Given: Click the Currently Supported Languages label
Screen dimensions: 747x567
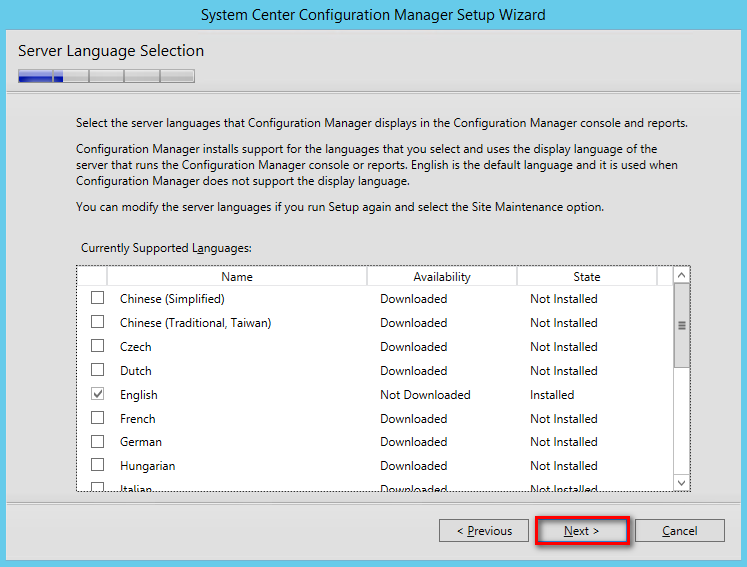Looking at the screenshot, I should 166,248.
